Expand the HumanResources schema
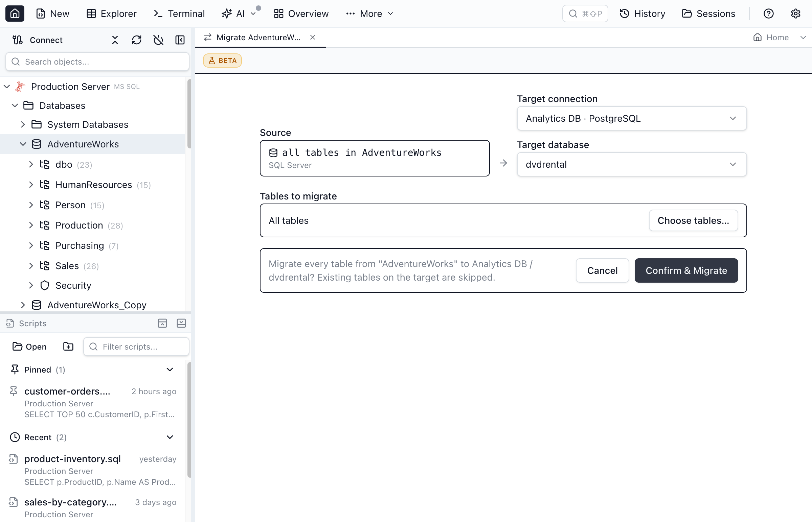Viewport: 812px width, 522px height. coord(31,185)
